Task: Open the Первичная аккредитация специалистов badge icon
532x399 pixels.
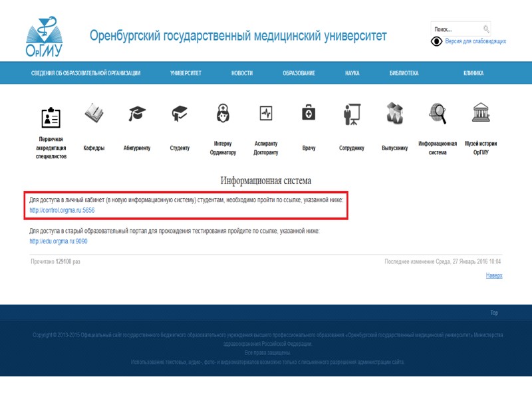Action: tap(51, 118)
